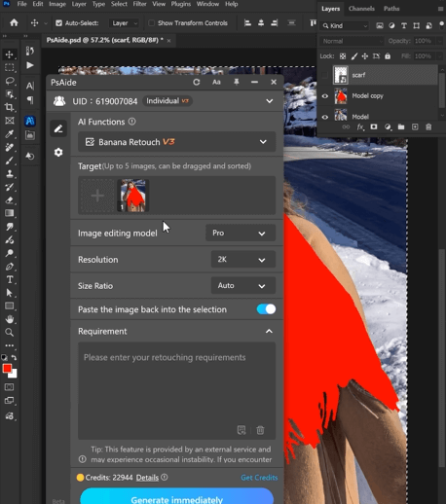Open saved prompts icon in Requirement box
The height and width of the screenshot is (504, 446).
tap(242, 430)
